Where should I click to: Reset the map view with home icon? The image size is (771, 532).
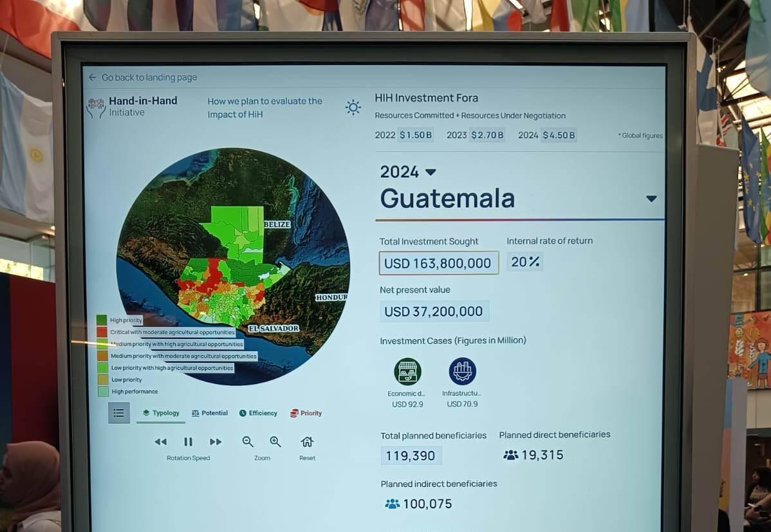pyautogui.click(x=307, y=442)
